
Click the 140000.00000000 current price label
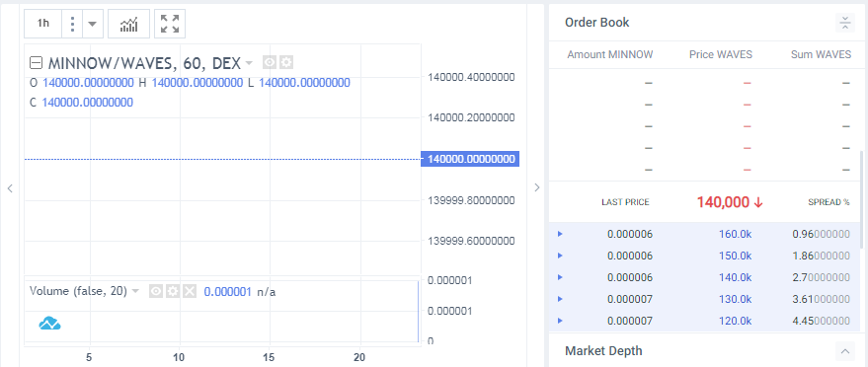pyautogui.click(x=470, y=159)
